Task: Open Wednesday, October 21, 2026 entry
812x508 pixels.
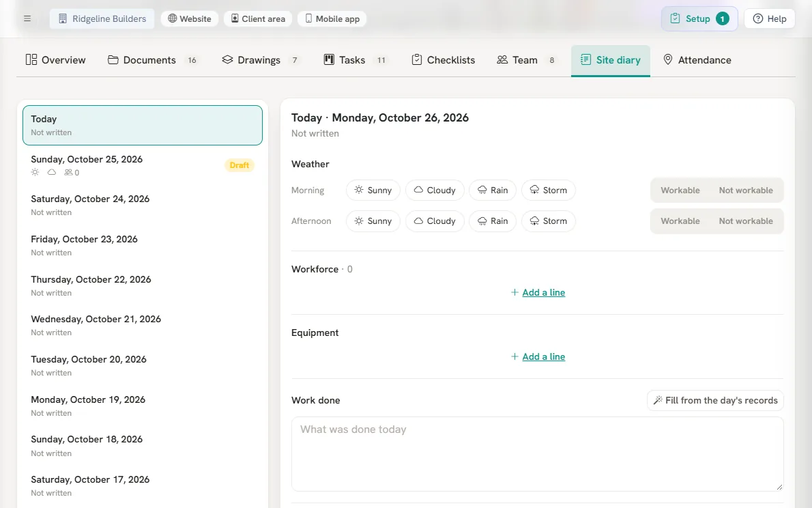Action: tap(143, 326)
